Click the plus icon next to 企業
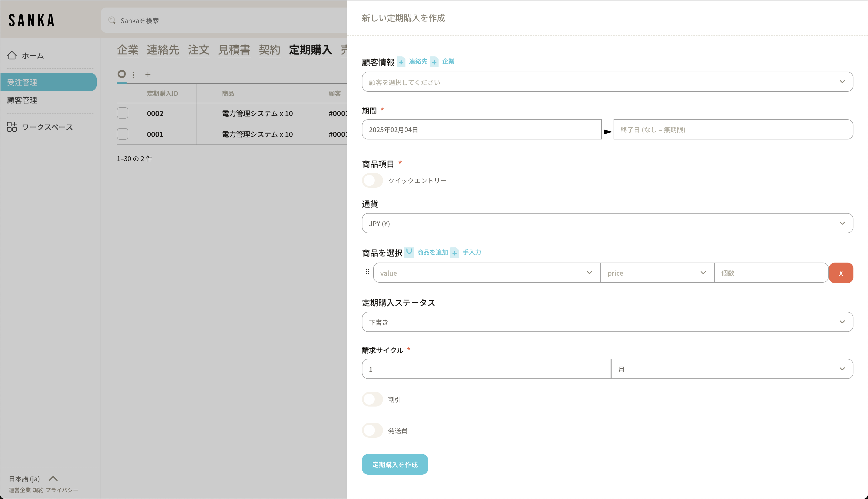This screenshot has width=868, height=499. (434, 62)
